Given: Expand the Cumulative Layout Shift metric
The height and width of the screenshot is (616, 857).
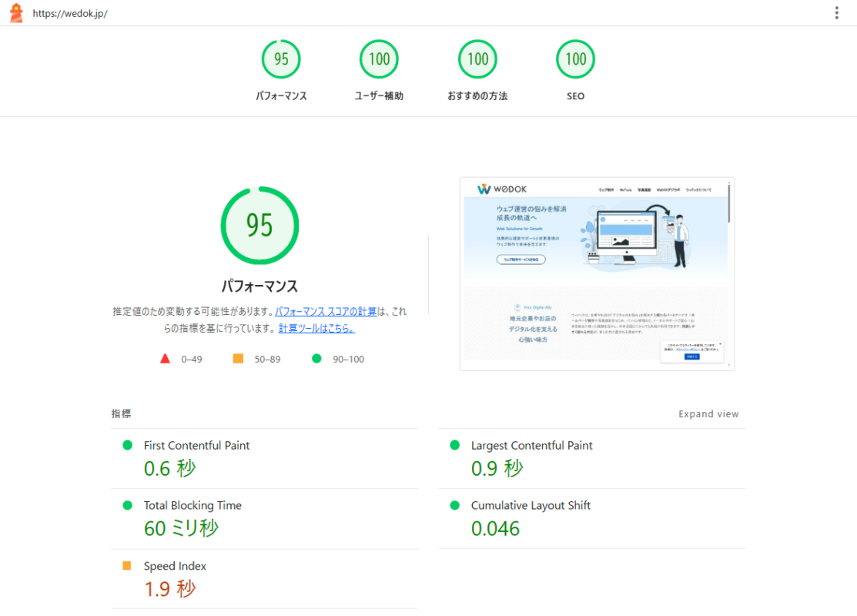Looking at the screenshot, I should pos(531,506).
